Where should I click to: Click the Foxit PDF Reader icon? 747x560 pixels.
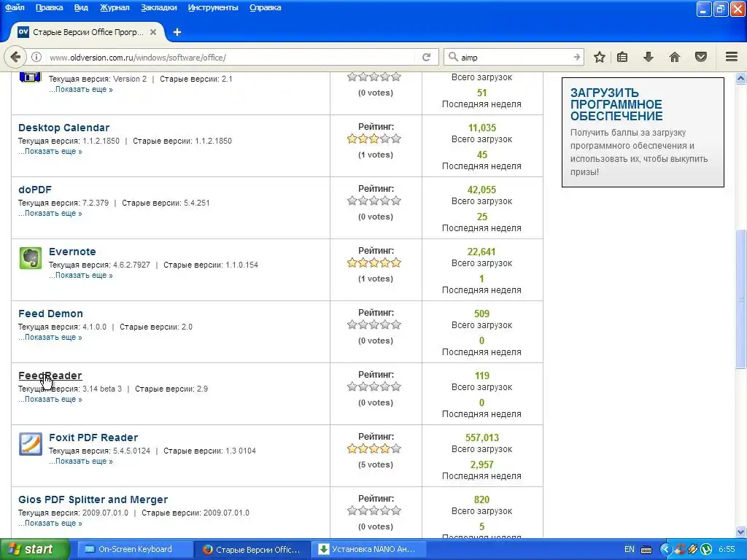click(31, 444)
